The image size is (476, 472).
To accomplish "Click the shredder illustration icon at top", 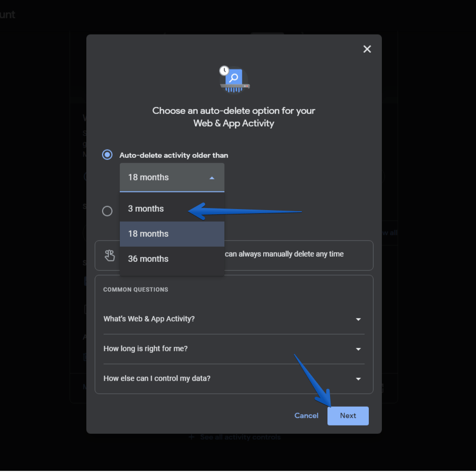I will (234, 79).
